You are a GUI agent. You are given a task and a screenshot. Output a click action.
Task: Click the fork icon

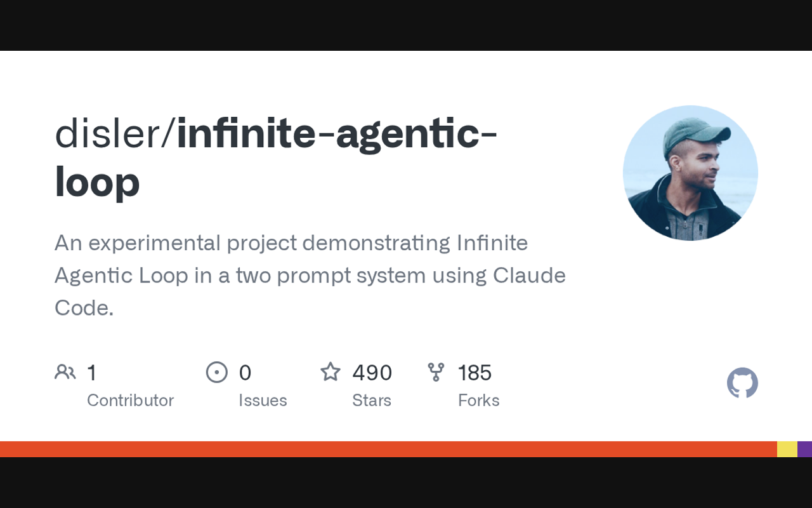tap(436, 372)
